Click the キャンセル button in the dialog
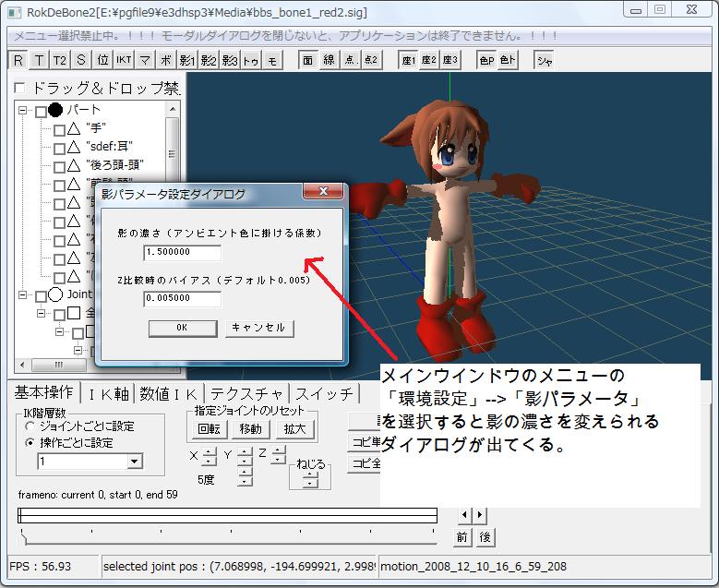This screenshot has width=719, height=588. click(x=259, y=328)
